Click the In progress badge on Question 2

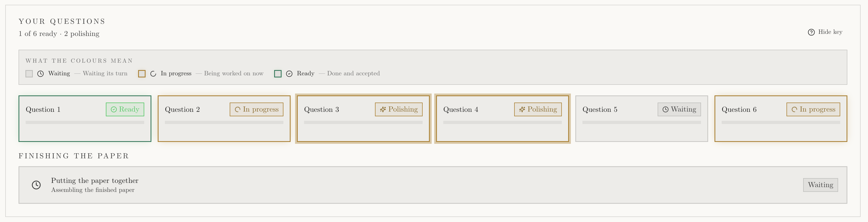point(256,109)
